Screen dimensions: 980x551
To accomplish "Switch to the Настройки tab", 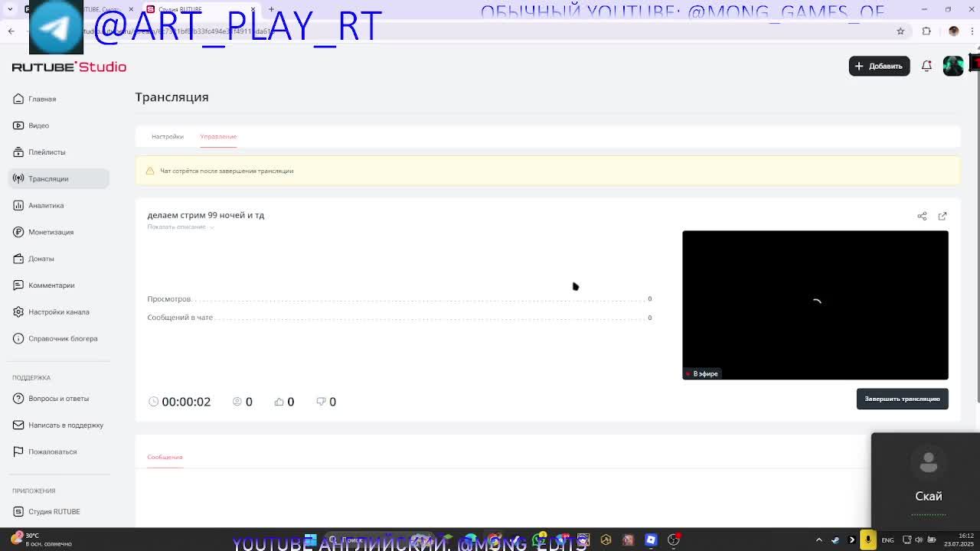I will [167, 136].
